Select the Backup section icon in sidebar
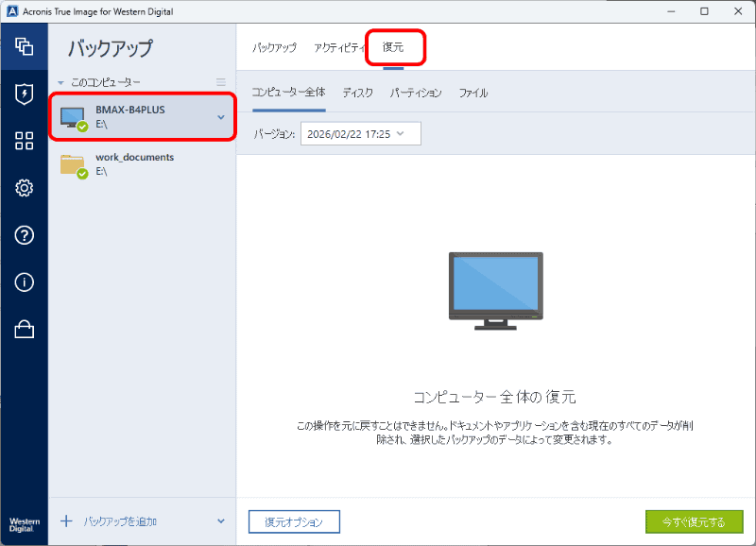This screenshot has width=756, height=546. click(x=24, y=44)
